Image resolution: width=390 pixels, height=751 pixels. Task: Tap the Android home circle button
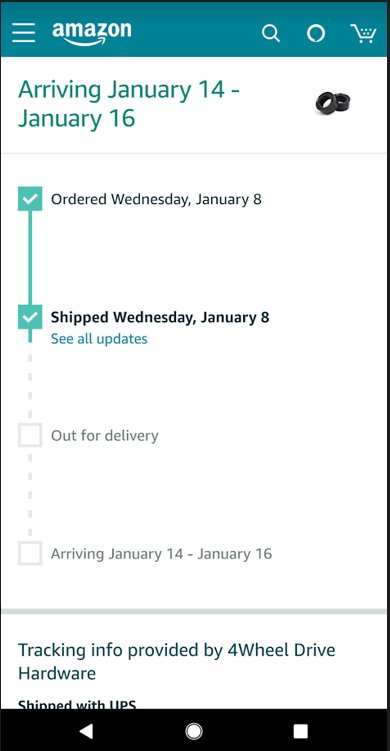click(194, 731)
